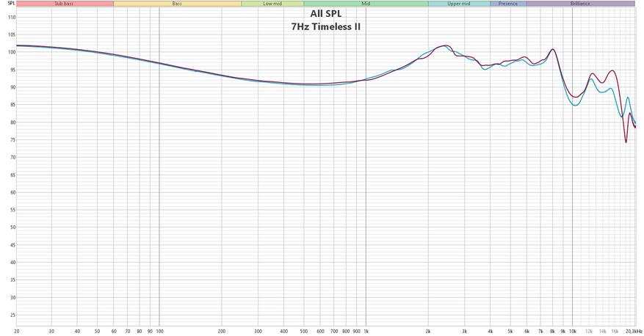Click the 'All SPL' graph title
This screenshot has width=644, height=336.
(326, 14)
